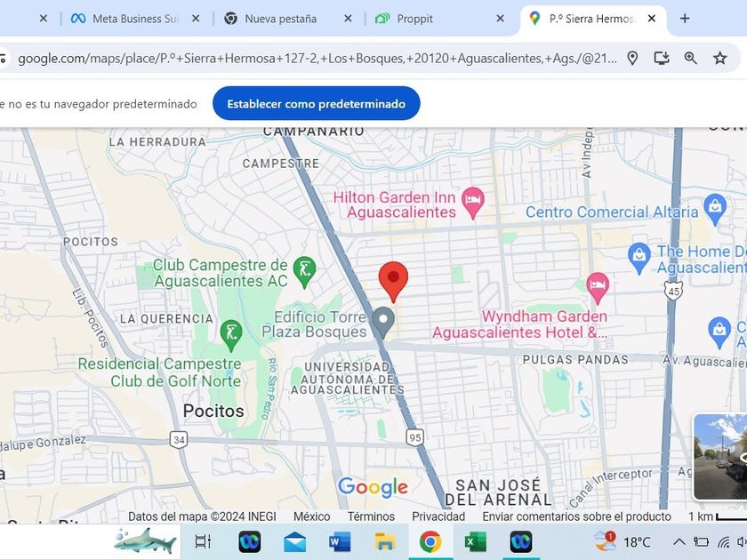
Task: Open Residencial Campestre Club de Golf Norte label
Action: pyautogui.click(x=159, y=372)
